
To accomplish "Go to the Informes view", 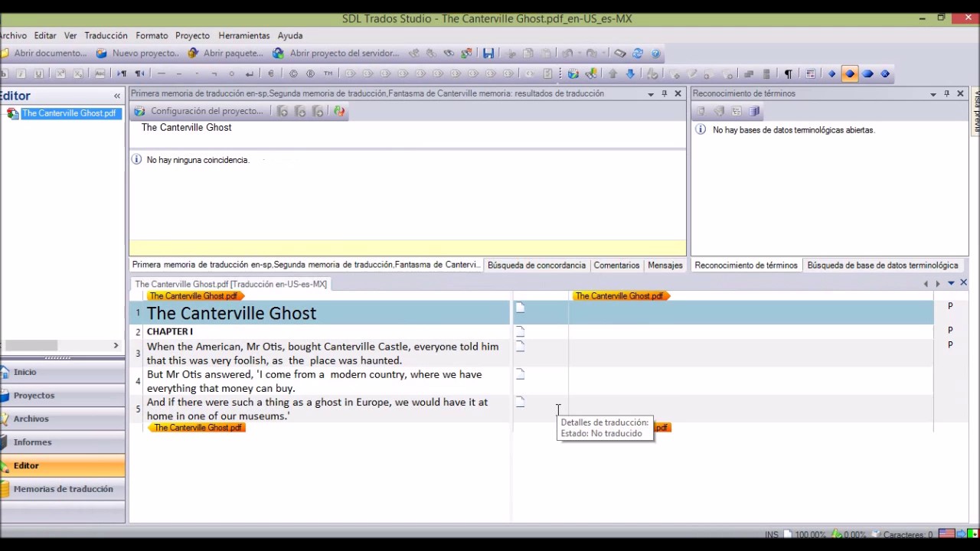I will tap(63, 442).
